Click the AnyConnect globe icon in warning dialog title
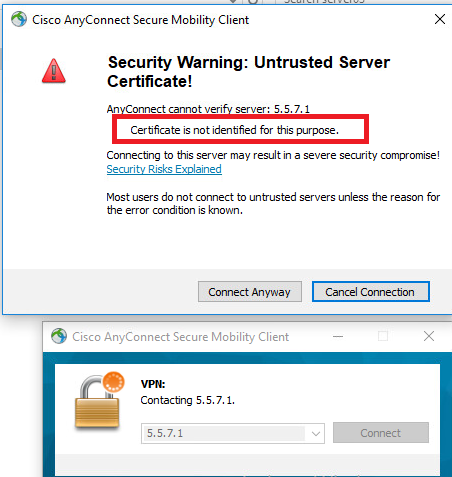The width and height of the screenshot is (452, 477). point(19,19)
